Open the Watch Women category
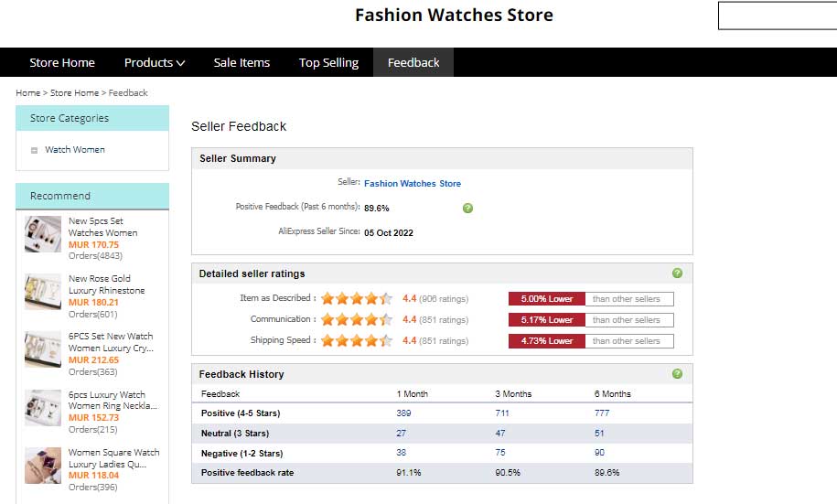 click(75, 149)
